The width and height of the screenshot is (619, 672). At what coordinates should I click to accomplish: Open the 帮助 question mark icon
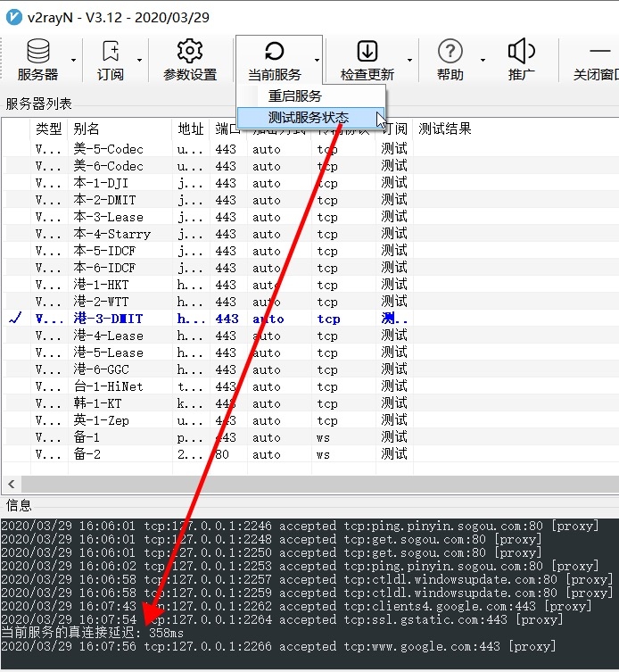(450, 52)
